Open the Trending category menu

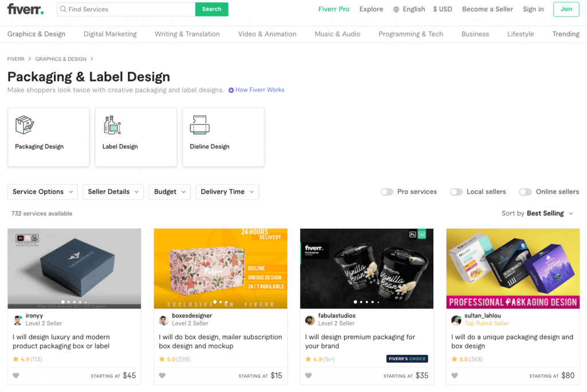tap(566, 34)
